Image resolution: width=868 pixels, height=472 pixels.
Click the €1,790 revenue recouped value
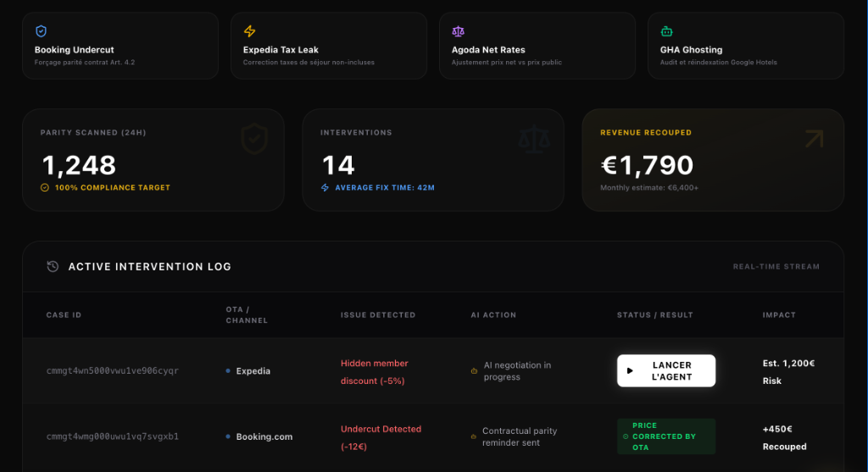(647, 165)
